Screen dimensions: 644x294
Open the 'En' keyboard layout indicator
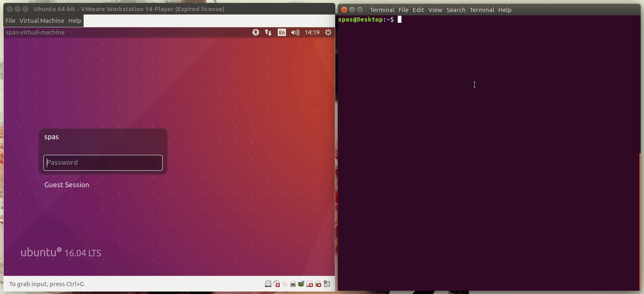282,32
